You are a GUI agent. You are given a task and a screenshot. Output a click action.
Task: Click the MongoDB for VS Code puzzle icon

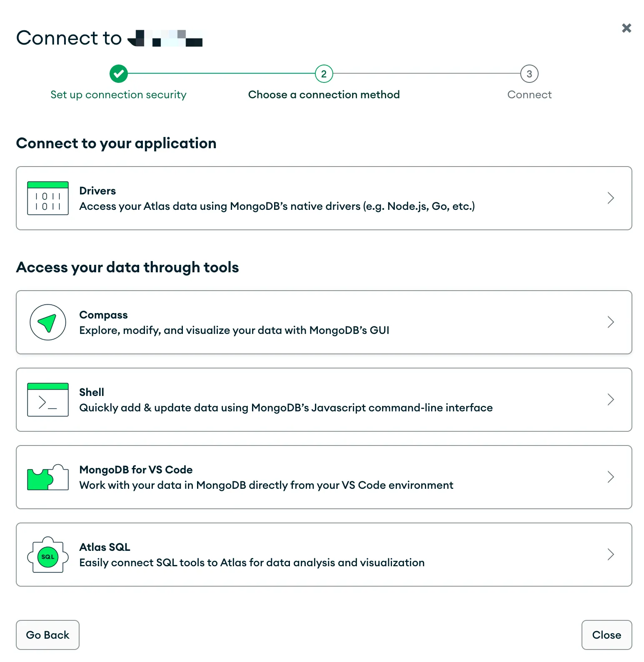(x=47, y=477)
